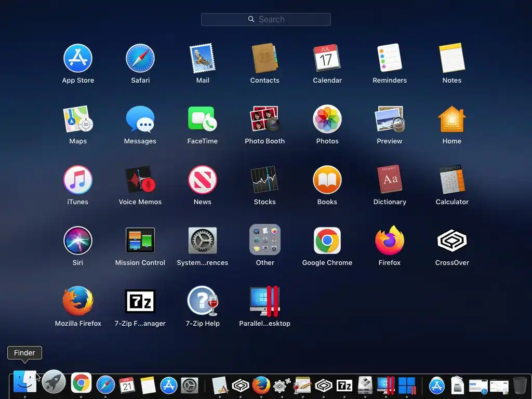532x399 pixels.
Task: Activate Siri from Launchpad
Action: pos(78,241)
